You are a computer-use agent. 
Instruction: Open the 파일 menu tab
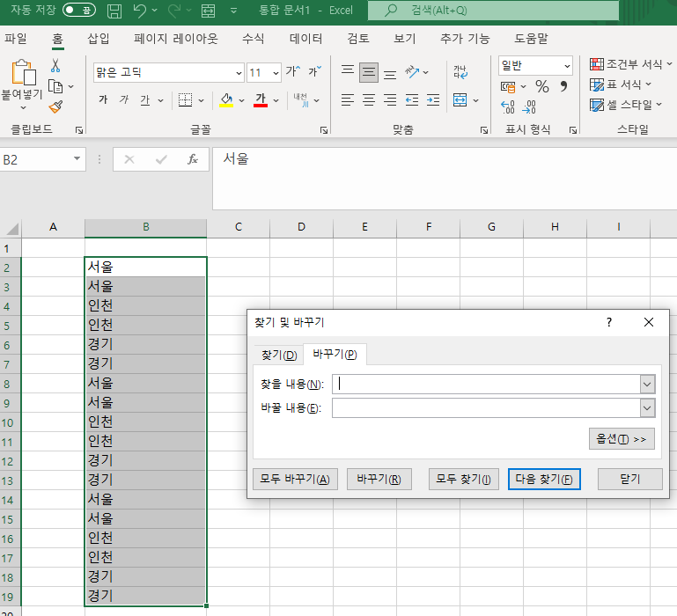tap(16, 39)
